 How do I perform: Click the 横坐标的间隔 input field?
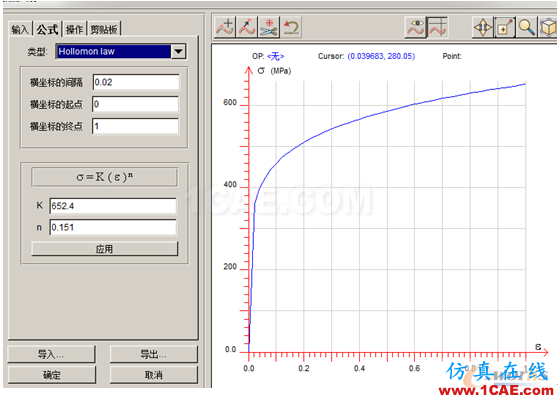[136, 82]
